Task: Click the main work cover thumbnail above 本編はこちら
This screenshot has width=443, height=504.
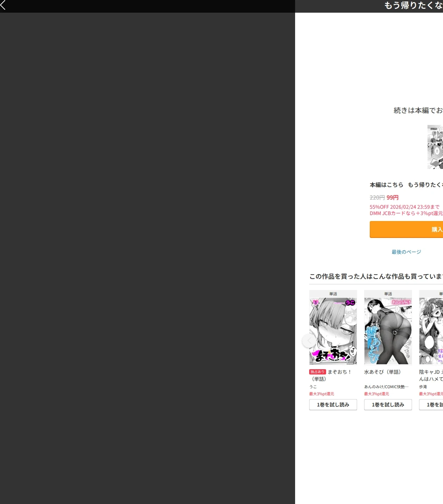Action: pos(435,147)
